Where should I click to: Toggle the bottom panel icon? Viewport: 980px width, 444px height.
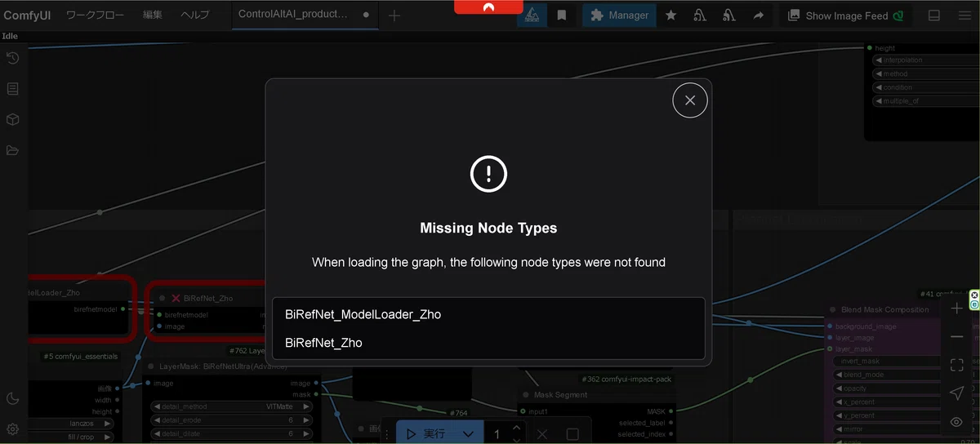pos(934,16)
